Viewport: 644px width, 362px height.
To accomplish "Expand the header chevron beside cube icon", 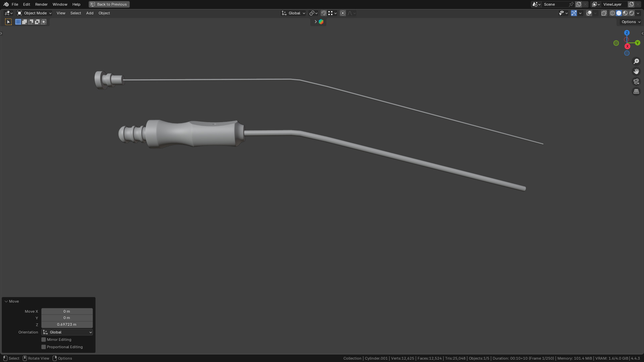I will (315, 22).
